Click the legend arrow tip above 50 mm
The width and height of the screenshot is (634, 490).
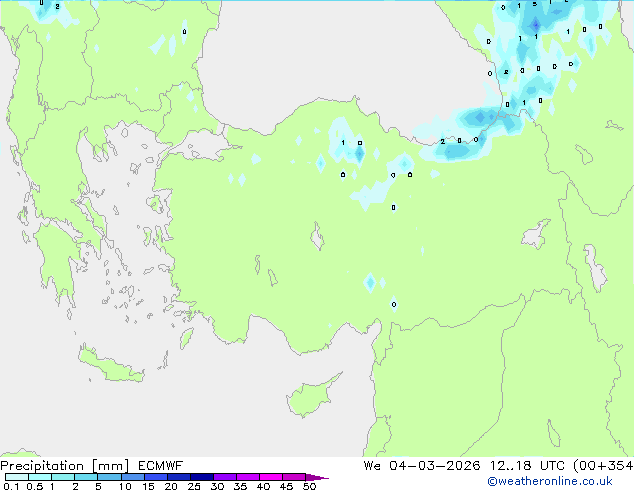(317, 477)
